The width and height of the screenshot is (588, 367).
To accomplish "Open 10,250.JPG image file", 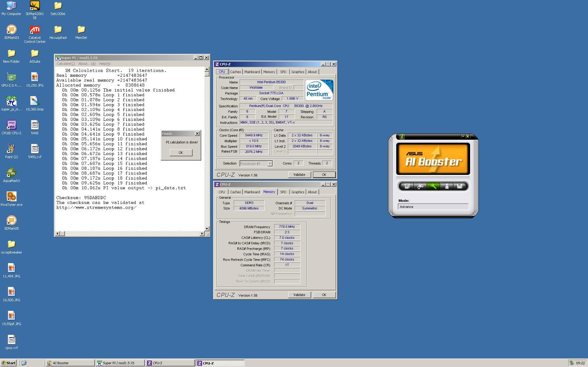I will point(35,80).
